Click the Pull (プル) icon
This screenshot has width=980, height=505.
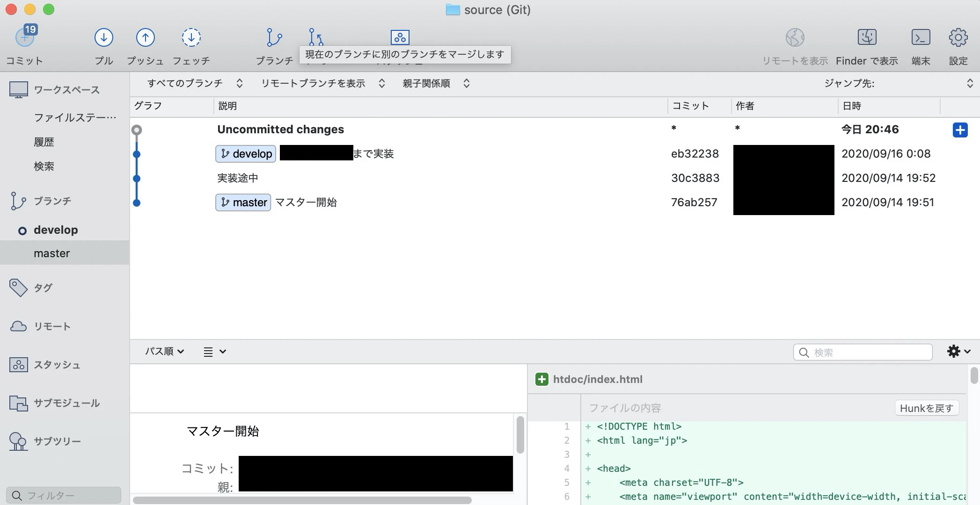[x=103, y=37]
